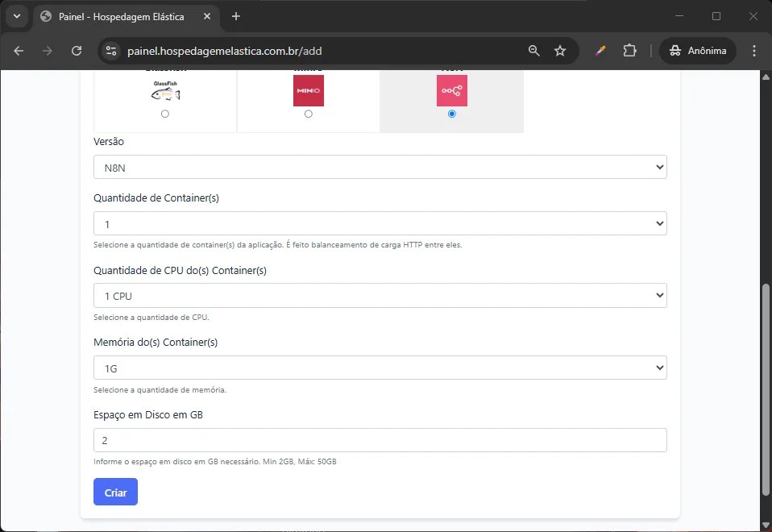Click the Memória do(s) Container(s) label
Viewport: 772px width, 532px height.
pyautogui.click(x=156, y=343)
